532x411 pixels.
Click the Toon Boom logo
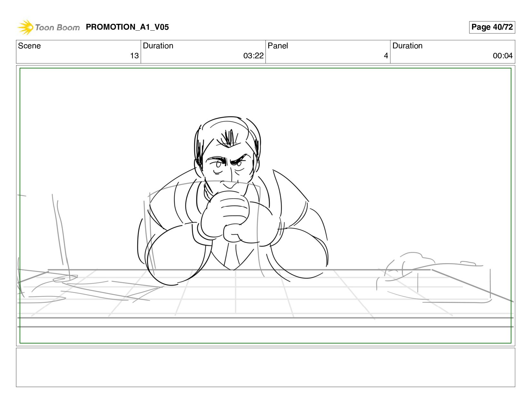[x=48, y=27]
